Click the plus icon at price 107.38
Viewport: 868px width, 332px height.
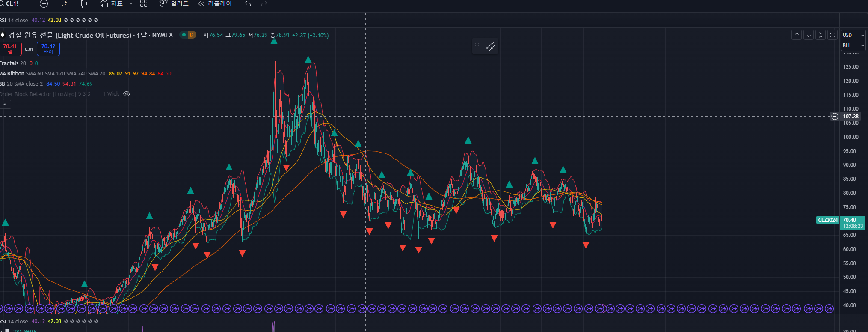[x=835, y=116]
